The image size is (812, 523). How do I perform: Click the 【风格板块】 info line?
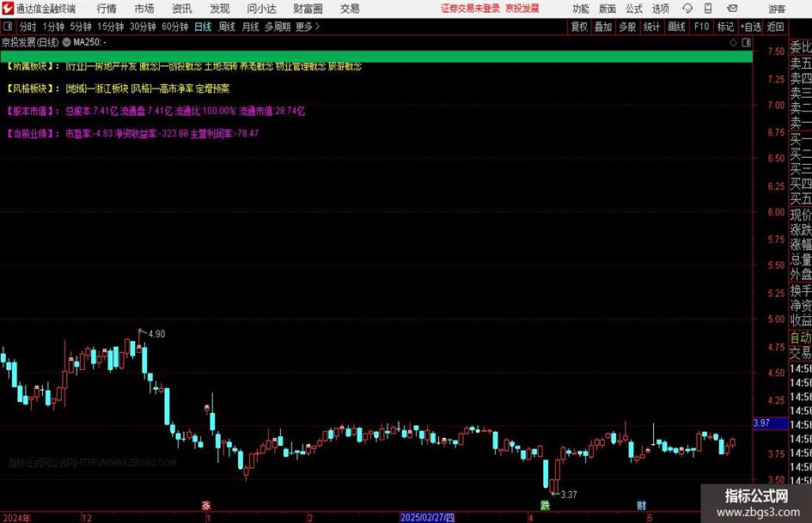tap(118, 88)
